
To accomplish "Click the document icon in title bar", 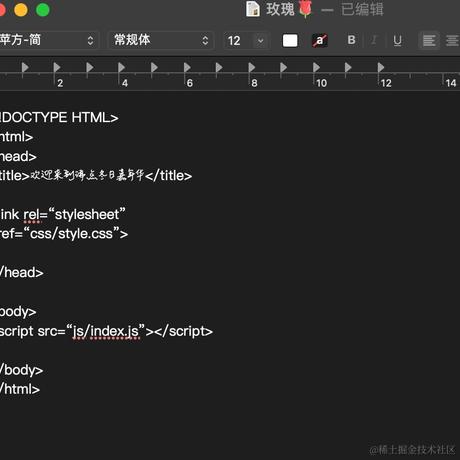I will [x=253, y=9].
